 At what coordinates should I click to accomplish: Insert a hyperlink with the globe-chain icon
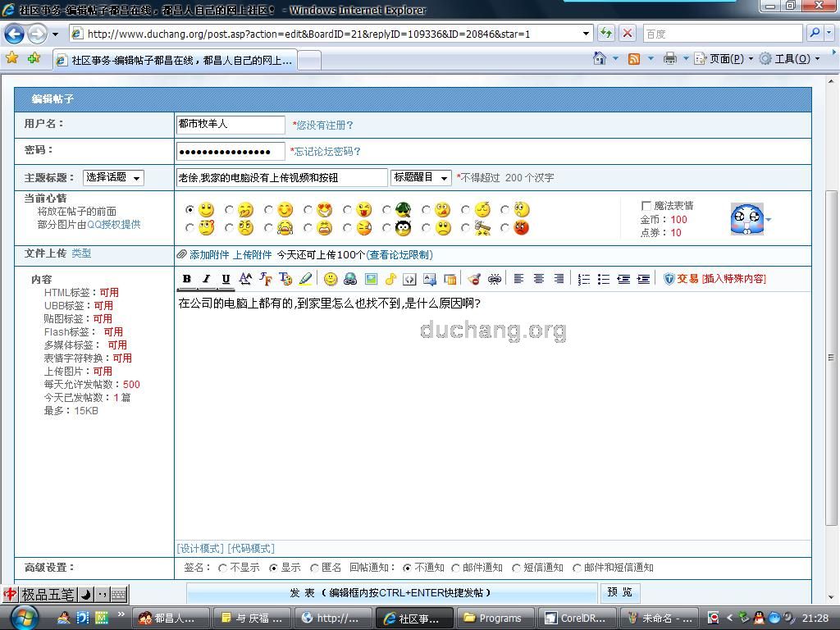click(x=350, y=279)
